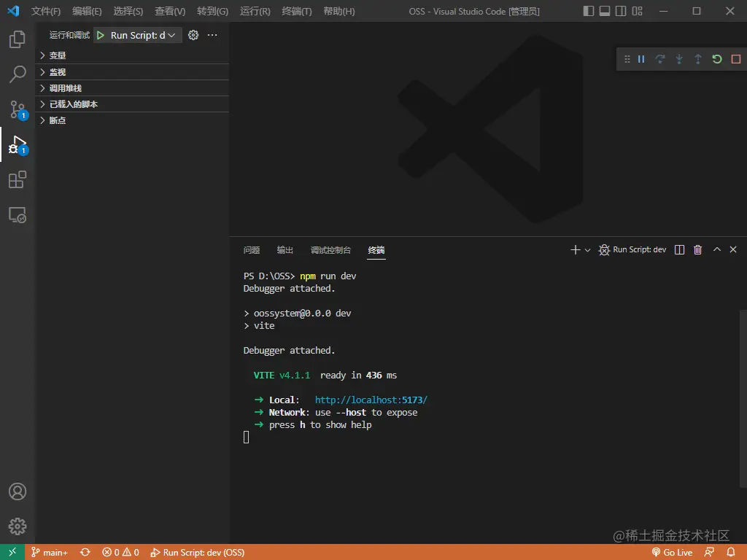Click Step Over in debug toolbar
The height and width of the screenshot is (560, 747).
[x=659, y=59]
